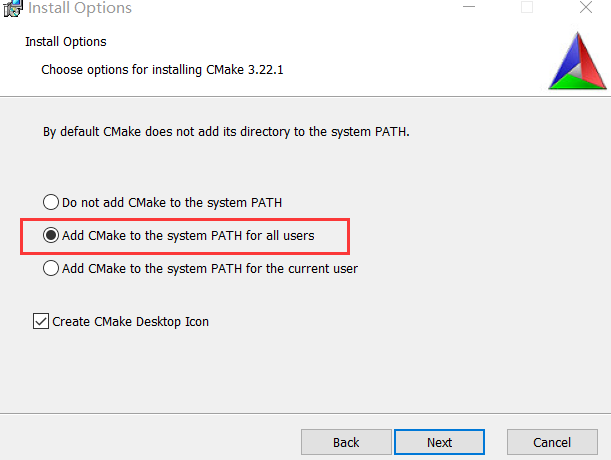The width and height of the screenshot is (611, 460).
Task: Click 'PATH for the current user' label text
Action: 284,269
